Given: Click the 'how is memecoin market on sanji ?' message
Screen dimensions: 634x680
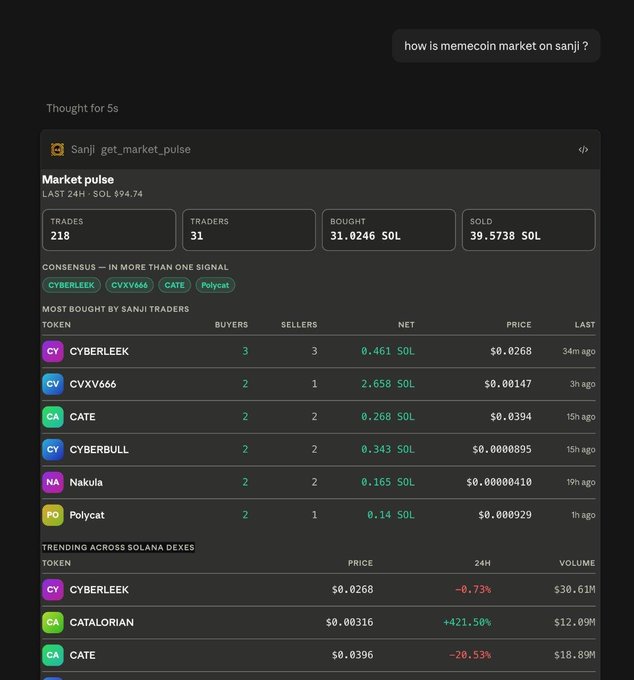Looking at the screenshot, I should [x=496, y=46].
